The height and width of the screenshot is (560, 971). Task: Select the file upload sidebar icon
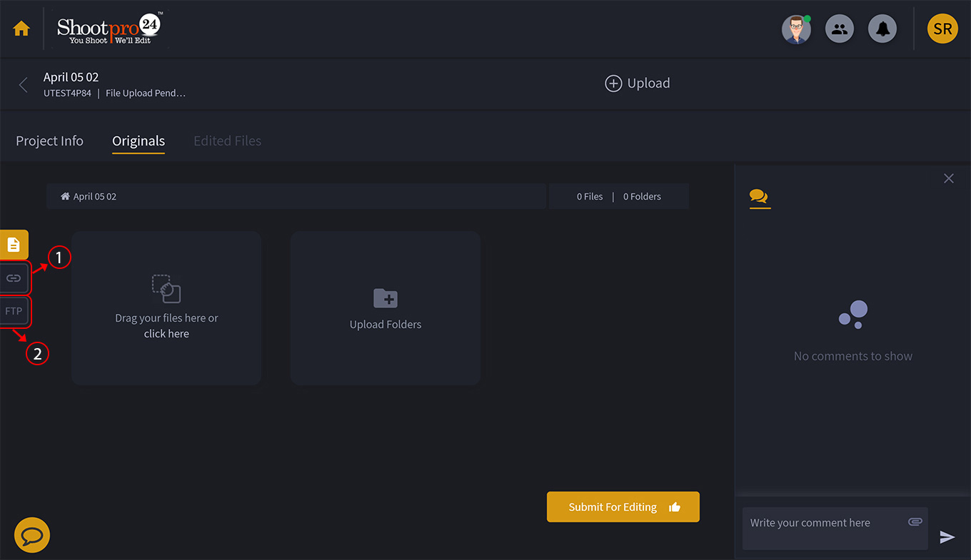coord(14,245)
